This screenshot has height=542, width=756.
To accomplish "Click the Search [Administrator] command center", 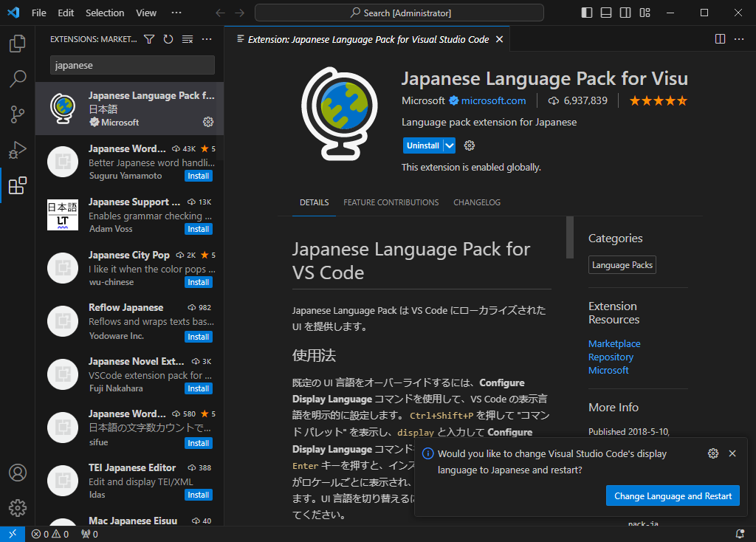I will 399,13.
